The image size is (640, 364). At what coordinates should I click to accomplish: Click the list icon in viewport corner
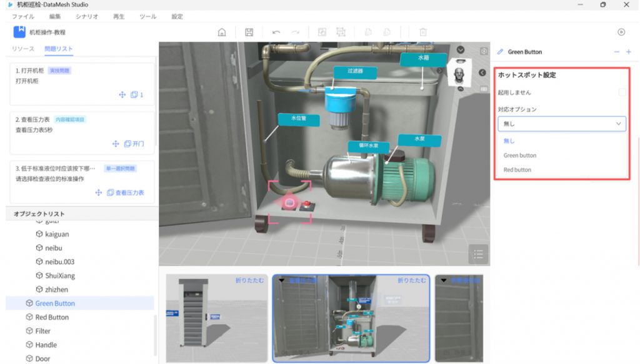click(478, 253)
